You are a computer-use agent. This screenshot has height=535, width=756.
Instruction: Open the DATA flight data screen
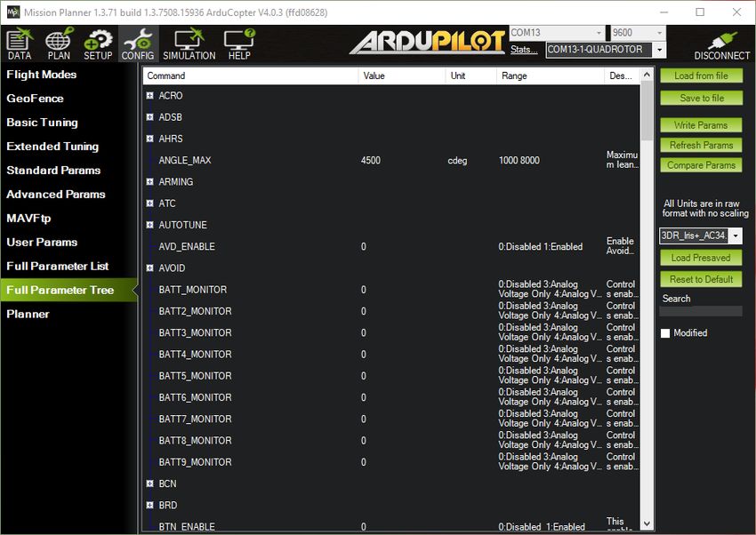point(20,44)
